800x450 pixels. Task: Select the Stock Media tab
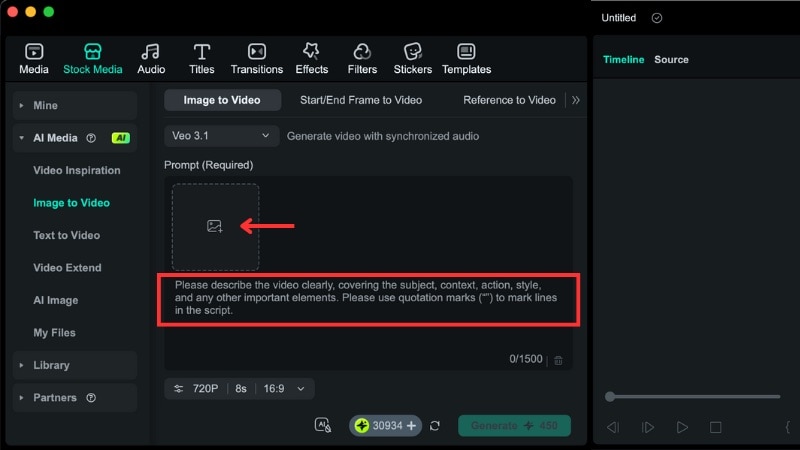[x=92, y=59]
